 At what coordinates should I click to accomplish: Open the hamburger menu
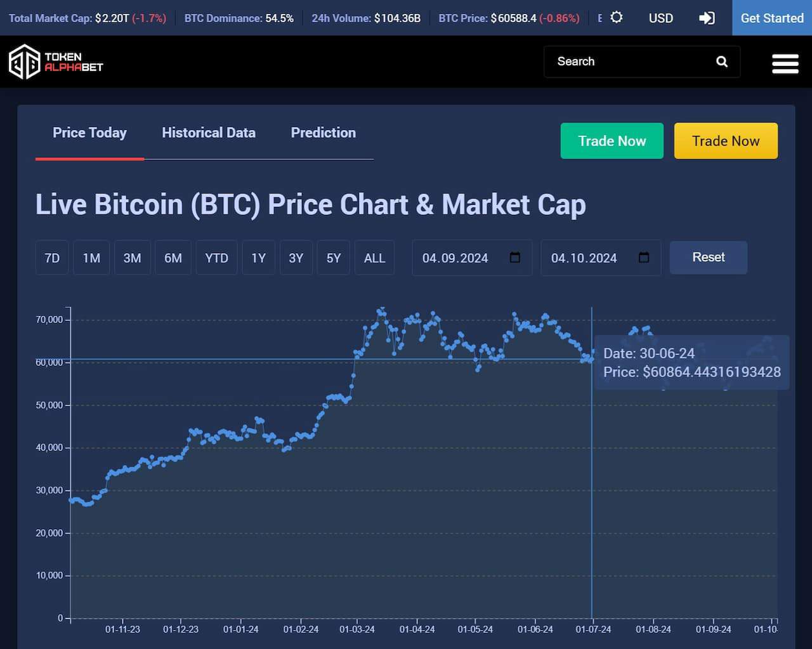tap(785, 63)
